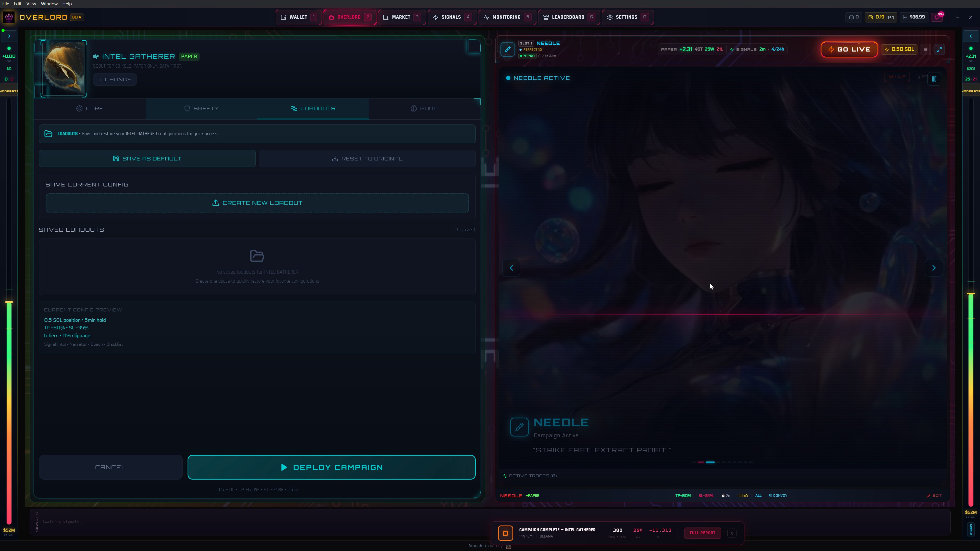Switch to the SAFETY tab

point(201,109)
